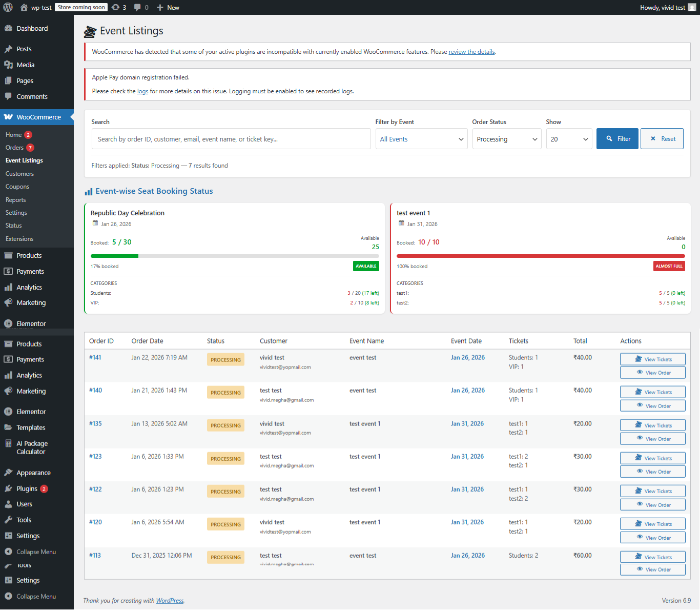
Task: Open Orders showing 7 pending
Action: (15, 147)
